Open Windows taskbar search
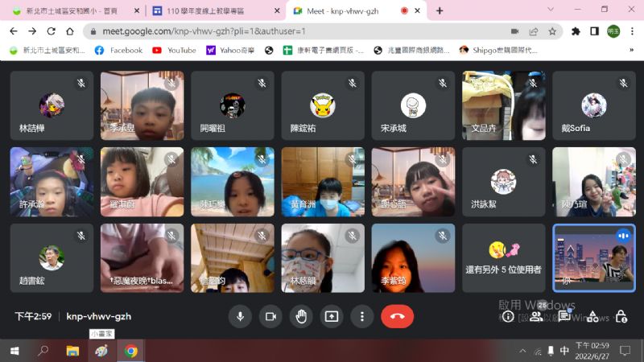This screenshot has width=644, height=362. click(x=43, y=351)
